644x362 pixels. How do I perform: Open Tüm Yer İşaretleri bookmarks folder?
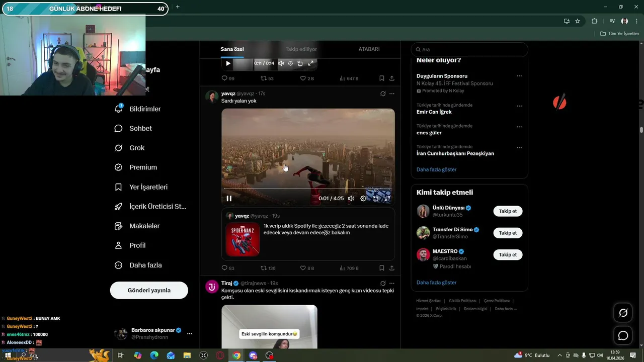click(620, 34)
